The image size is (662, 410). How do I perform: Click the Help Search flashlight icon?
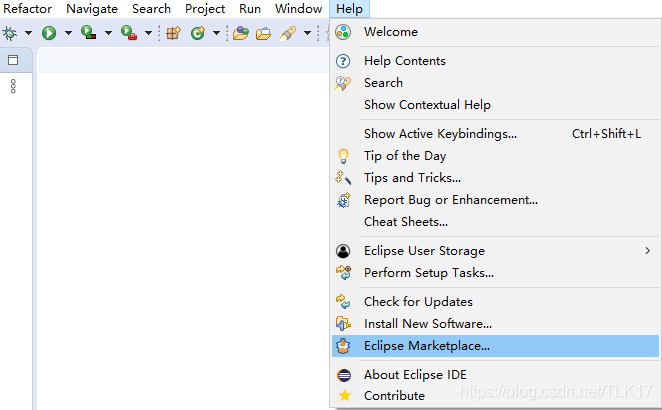(343, 83)
